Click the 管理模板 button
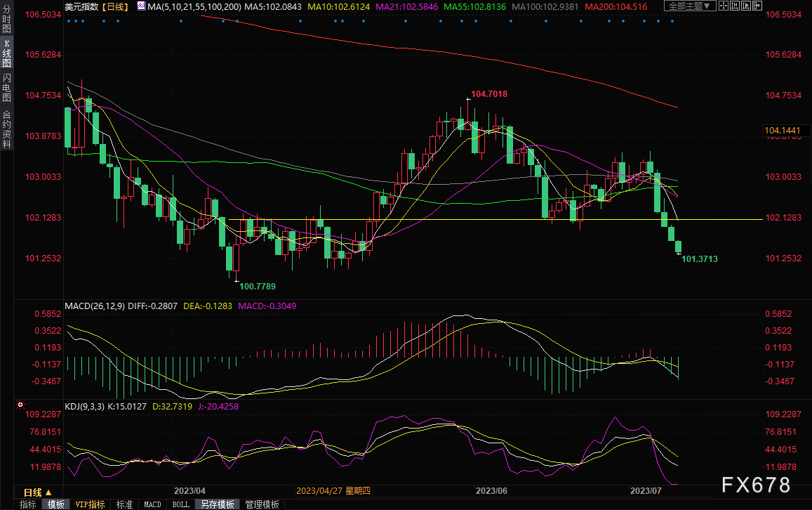812x510 pixels. (262, 504)
